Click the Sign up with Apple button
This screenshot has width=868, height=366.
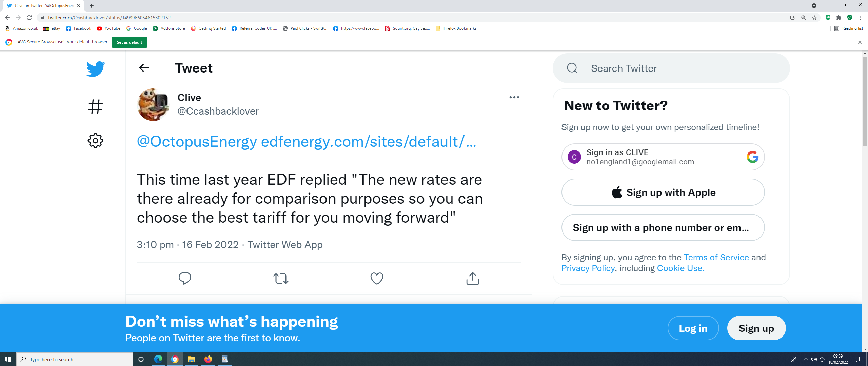pyautogui.click(x=663, y=192)
